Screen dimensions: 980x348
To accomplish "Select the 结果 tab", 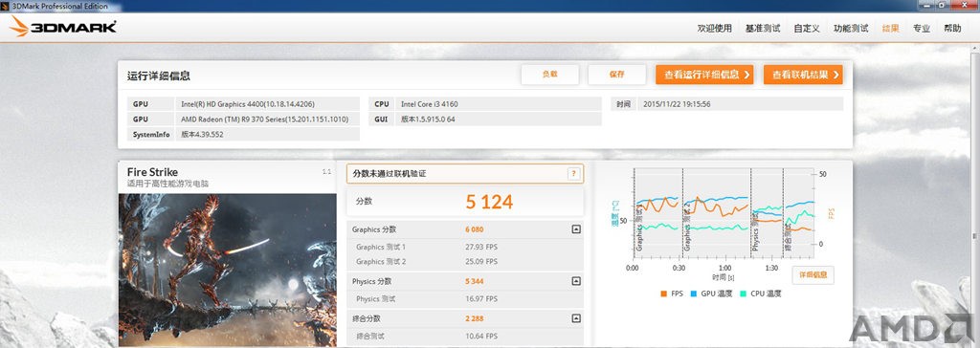I will click(891, 28).
